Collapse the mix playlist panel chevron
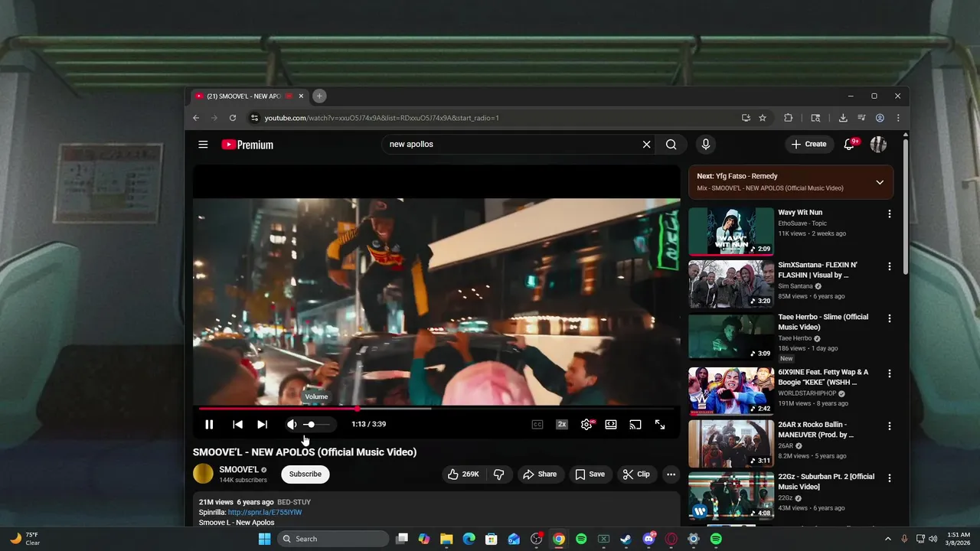Image resolution: width=980 pixels, height=551 pixels. click(x=880, y=182)
